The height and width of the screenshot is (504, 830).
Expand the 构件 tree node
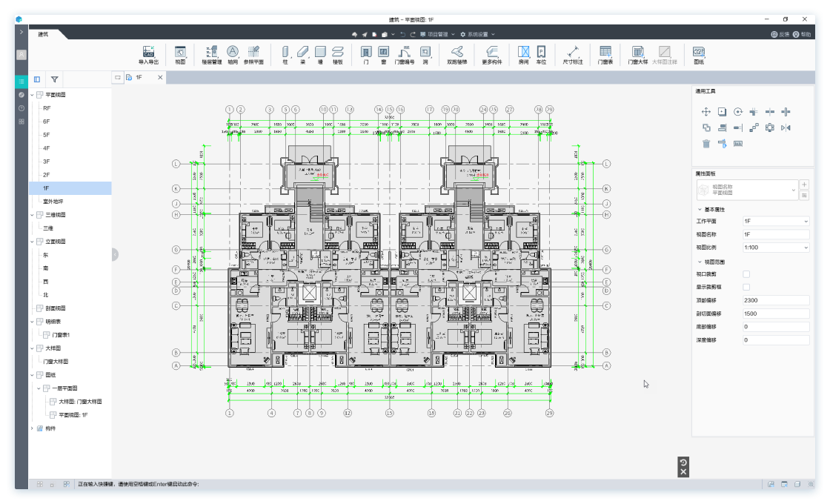pos(33,428)
